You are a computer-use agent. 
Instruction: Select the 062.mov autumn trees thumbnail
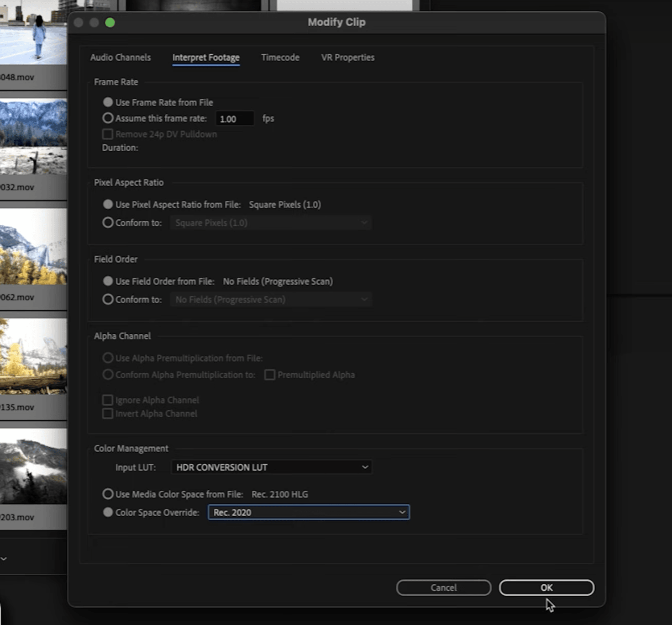33,247
